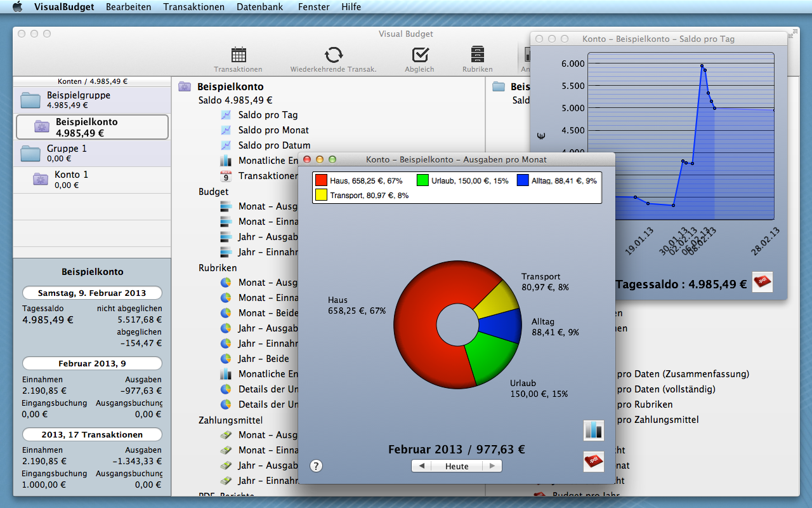
Task: Click Februar 2013, 9 period pill
Action: pyautogui.click(x=92, y=364)
